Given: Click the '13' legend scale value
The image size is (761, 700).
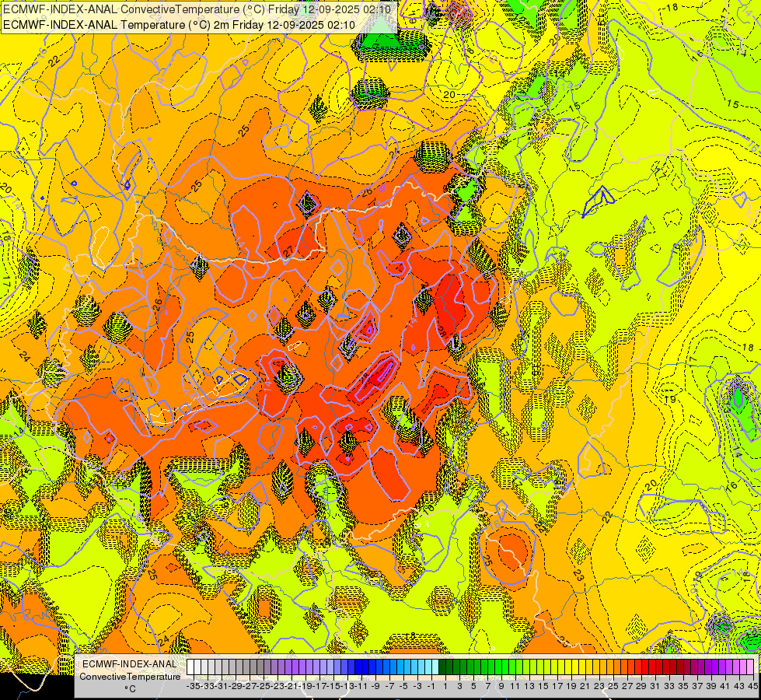Looking at the screenshot, I should pos(529,687).
